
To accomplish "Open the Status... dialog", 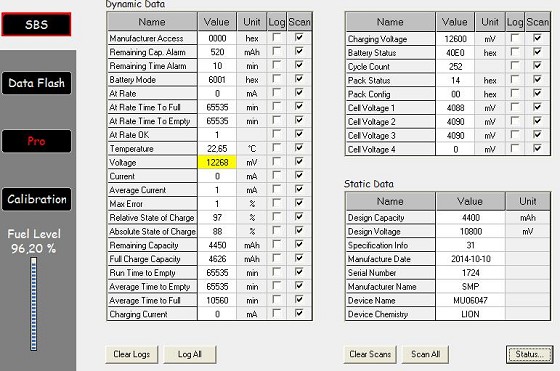I will click(529, 354).
